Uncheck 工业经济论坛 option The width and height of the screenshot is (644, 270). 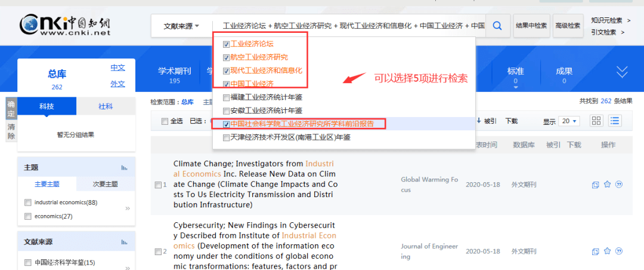pos(226,44)
